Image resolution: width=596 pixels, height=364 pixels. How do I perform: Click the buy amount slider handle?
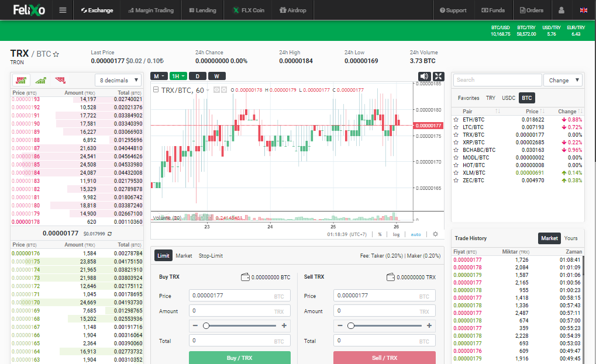(x=206, y=325)
